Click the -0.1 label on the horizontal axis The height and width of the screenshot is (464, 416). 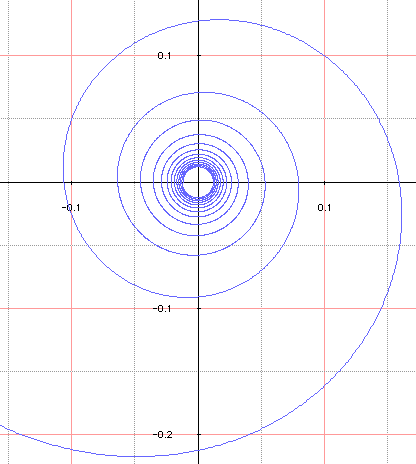tap(71, 208)
